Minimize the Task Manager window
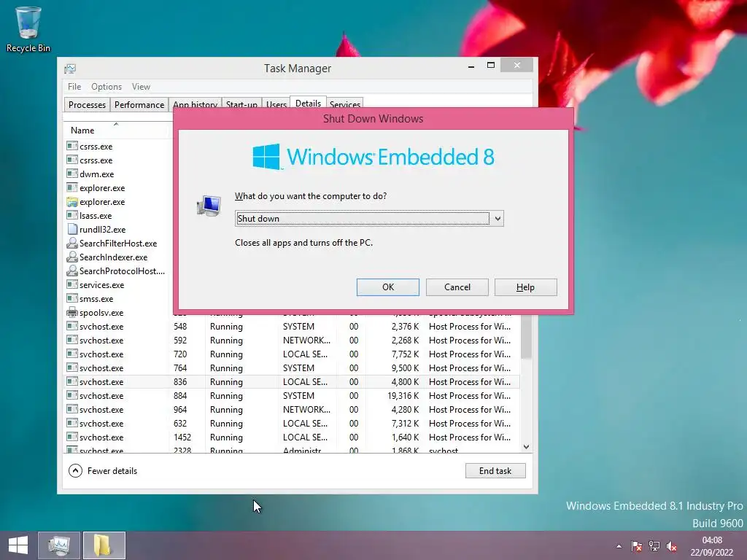This screenshot has width=747, height=560. (471, 66)
